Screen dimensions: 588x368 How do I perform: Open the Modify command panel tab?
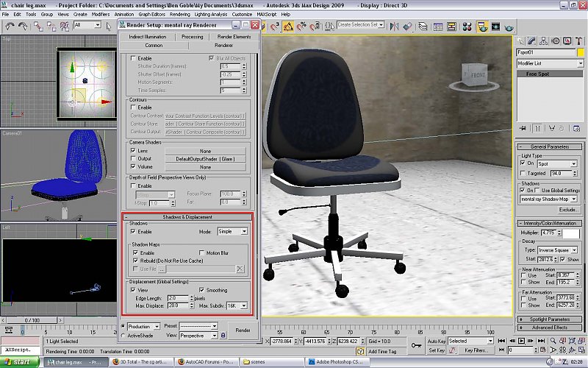click(x=533, y=40)
